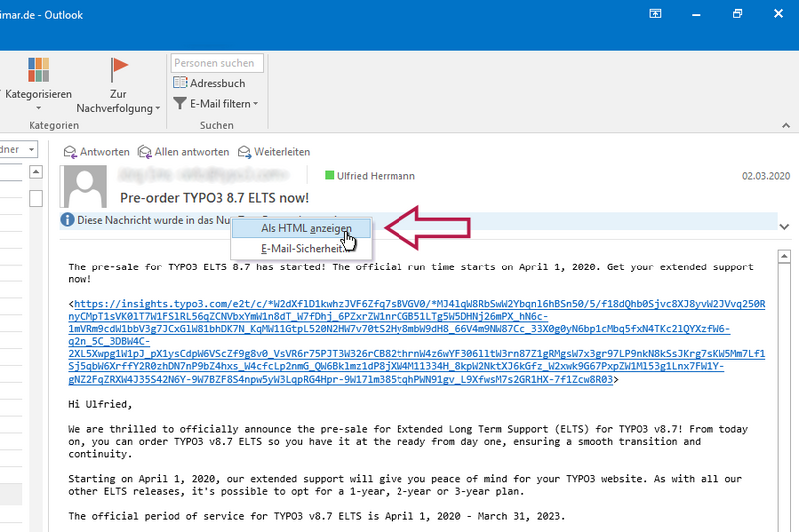Expand the message header chevron

pyautogui.click(x=784, y=226)
